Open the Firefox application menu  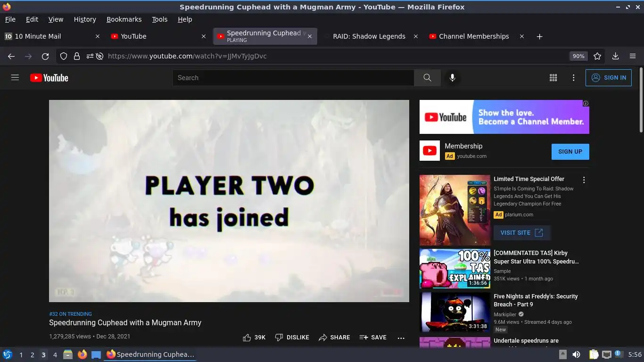pyautogui.click(x=633, y=56)
